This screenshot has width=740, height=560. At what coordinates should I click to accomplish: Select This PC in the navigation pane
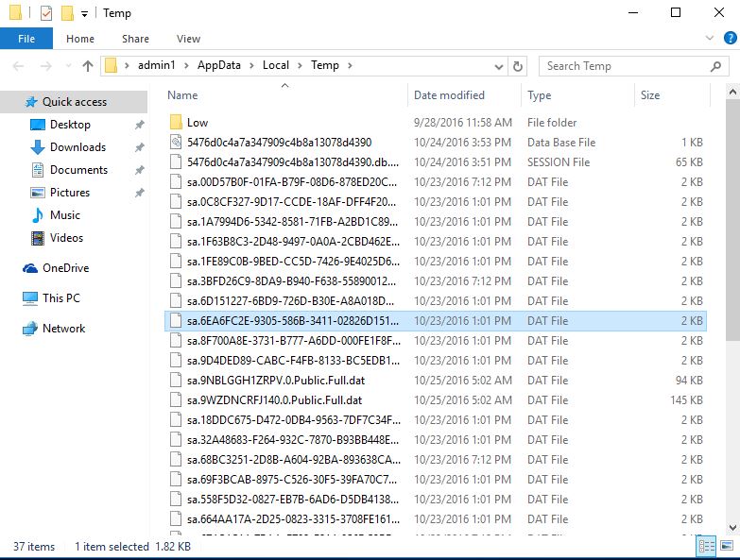[61, 297]
